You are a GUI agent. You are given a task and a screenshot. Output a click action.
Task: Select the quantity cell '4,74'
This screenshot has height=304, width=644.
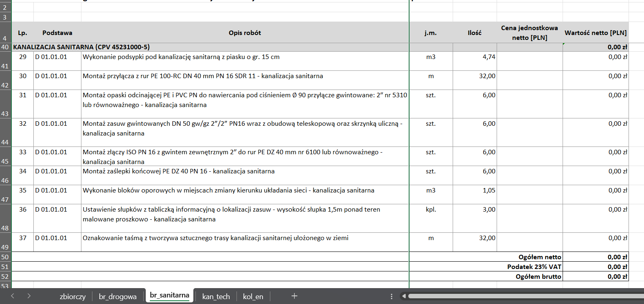coord(475,61)
